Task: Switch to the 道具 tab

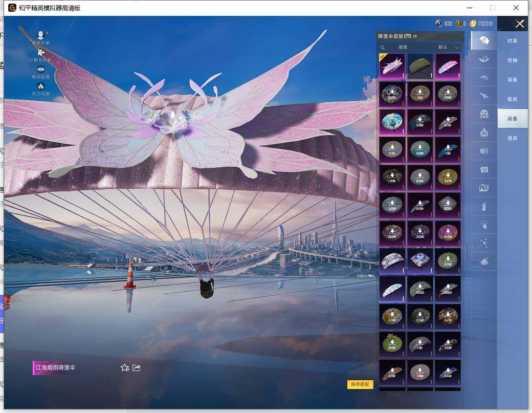Action: point(513,138)
